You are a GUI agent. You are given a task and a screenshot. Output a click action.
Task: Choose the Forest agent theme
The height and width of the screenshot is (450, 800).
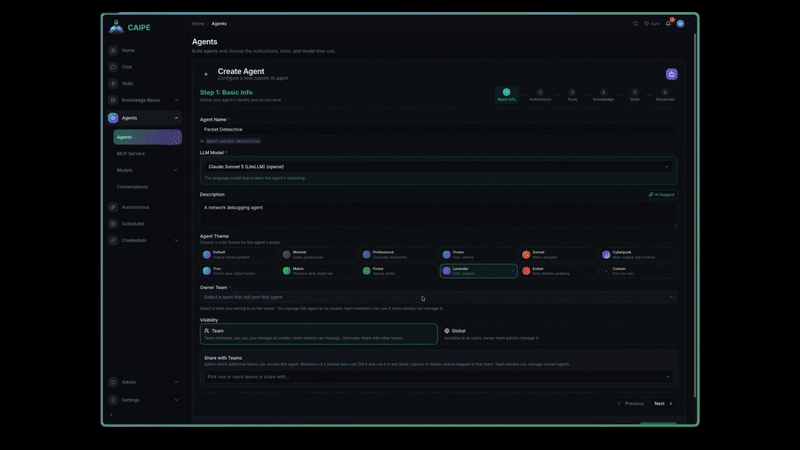(x=398, y=271)
